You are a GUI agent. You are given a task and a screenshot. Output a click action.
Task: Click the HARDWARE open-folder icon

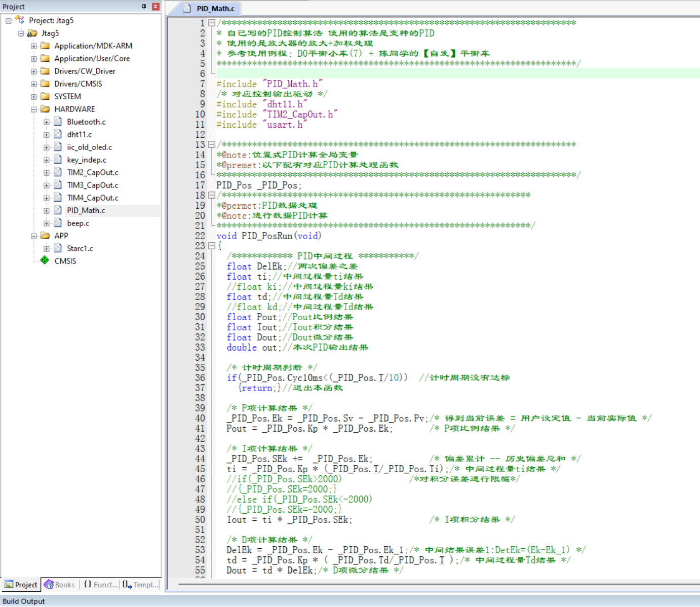45,109
